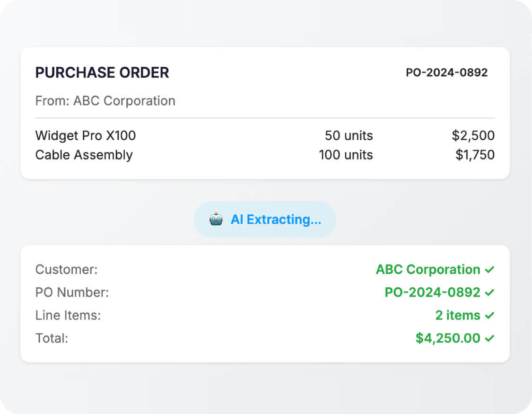
Task: Click the From: ABC Corporation line
Action: tap(105, 101)
